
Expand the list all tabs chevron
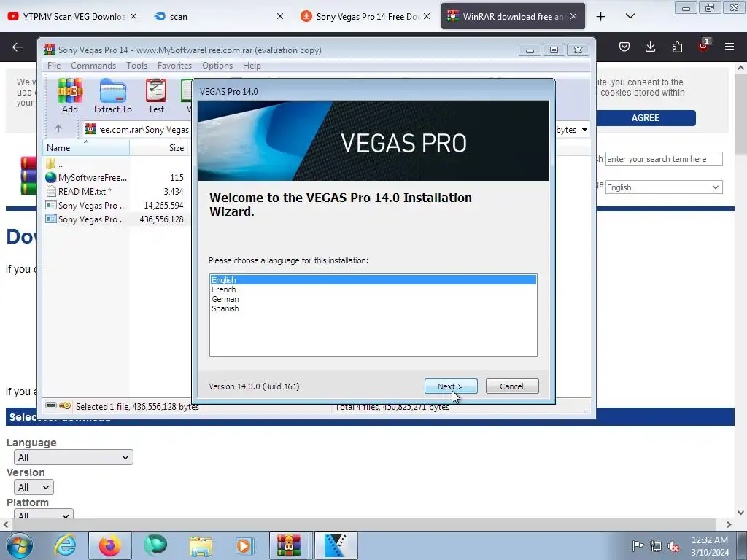click(x=630, y=16)
